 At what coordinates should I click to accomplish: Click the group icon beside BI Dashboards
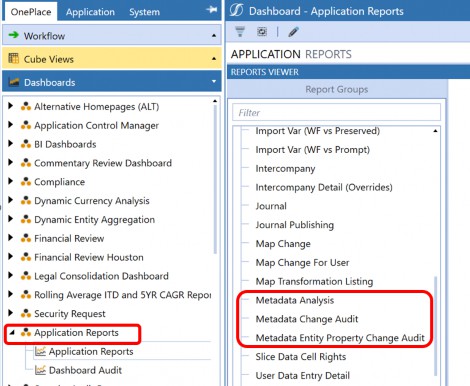(x=26, y=144)
